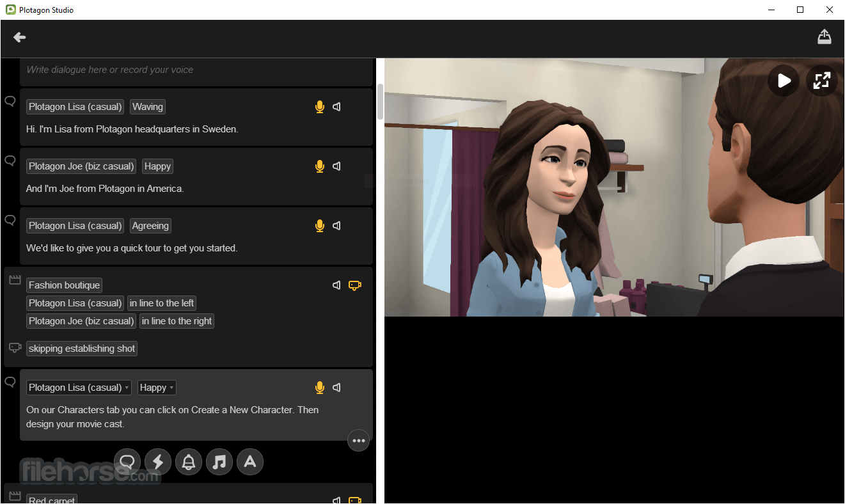The width and height of the screenshot is (845, 504).
Task: Click the Waving emotion tag
Action: tap(148, 107)
